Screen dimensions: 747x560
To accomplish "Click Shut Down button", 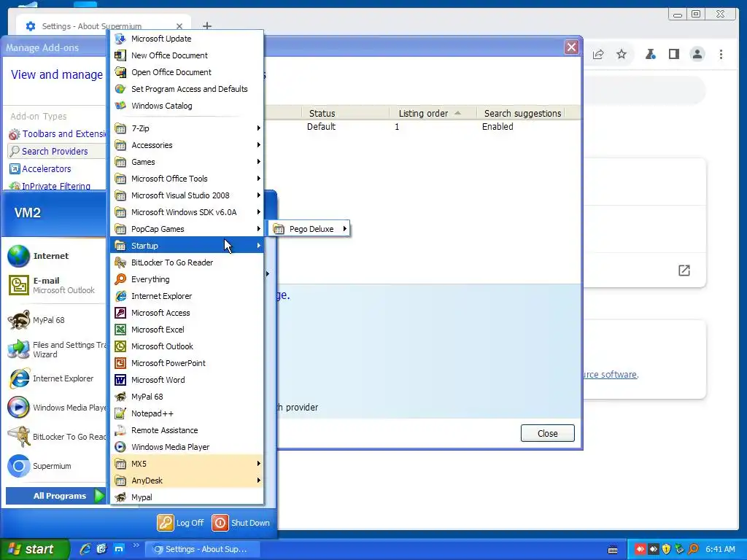I will point(241,523).
